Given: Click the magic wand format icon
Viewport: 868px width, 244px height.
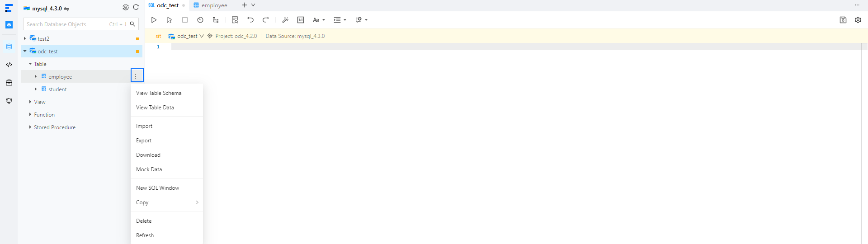Looking at the screenshot, I should (x=285, y=20).
